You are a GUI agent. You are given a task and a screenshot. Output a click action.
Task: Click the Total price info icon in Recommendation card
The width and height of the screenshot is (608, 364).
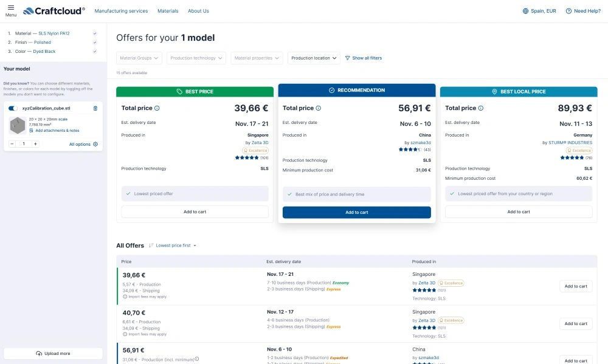[x=319, y=108]
